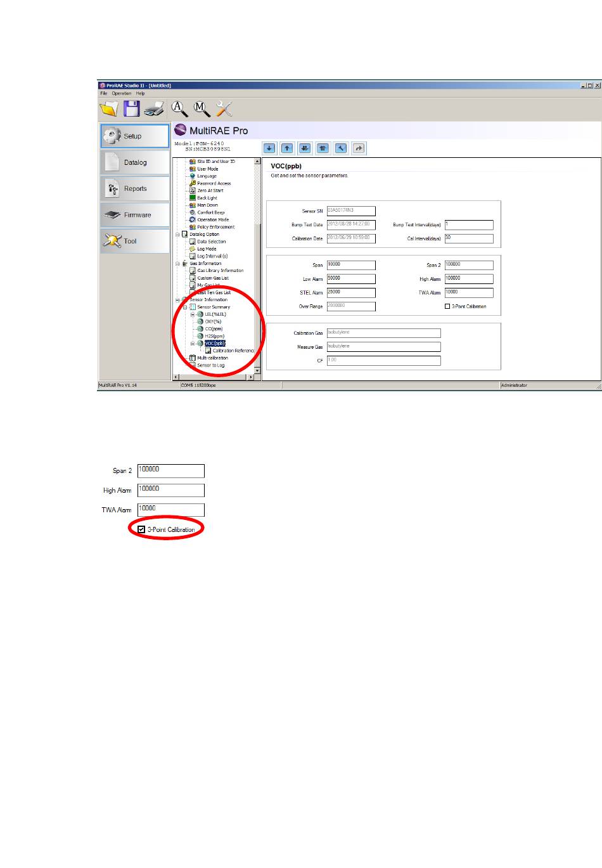
Task: Select the Multi-calibration item
Action: point(212,358)
